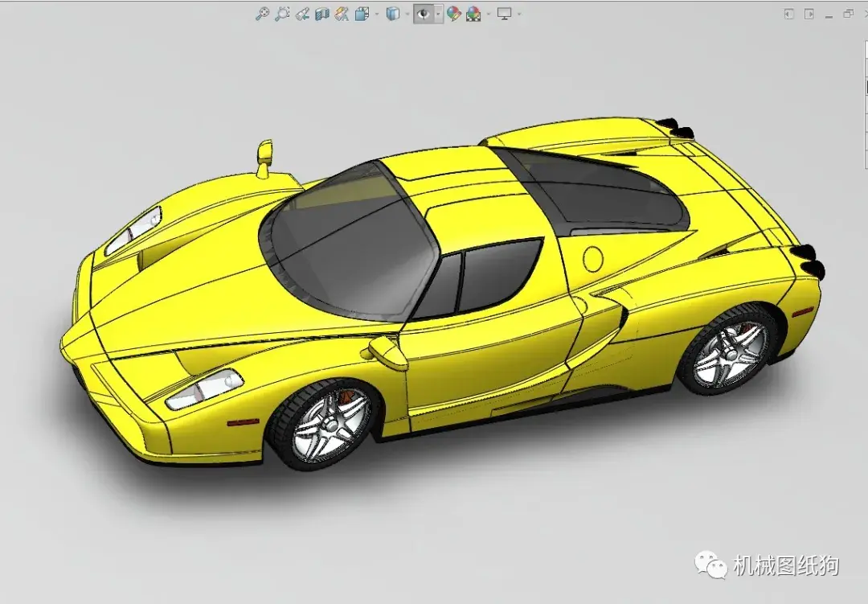
Task: Open the View Settings dropdown arrow
Action: (x=520, y=14)
